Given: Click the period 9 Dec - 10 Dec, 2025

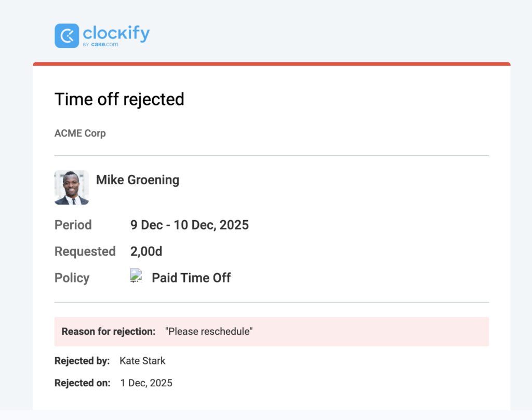Looking at the screenshot, I should (189, 225).
